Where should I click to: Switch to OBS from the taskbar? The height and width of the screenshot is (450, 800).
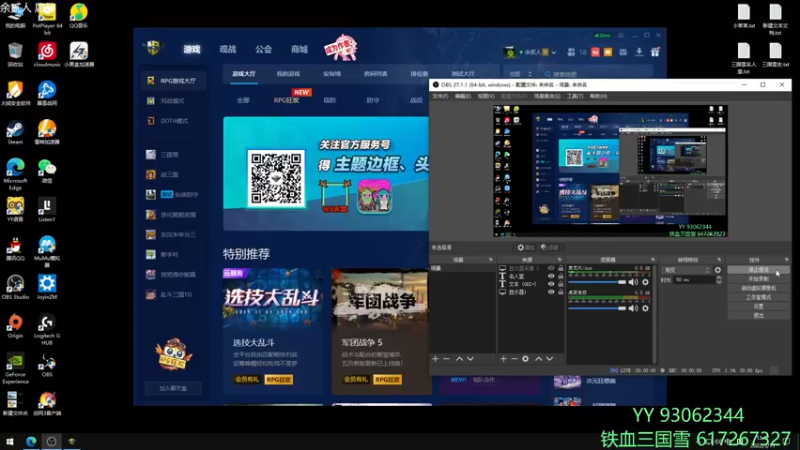pyautogui.click(x=51, y=441)
